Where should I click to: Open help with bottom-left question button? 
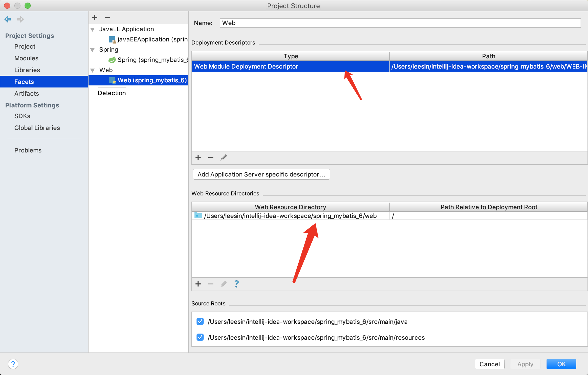click(x=13, y=364)
